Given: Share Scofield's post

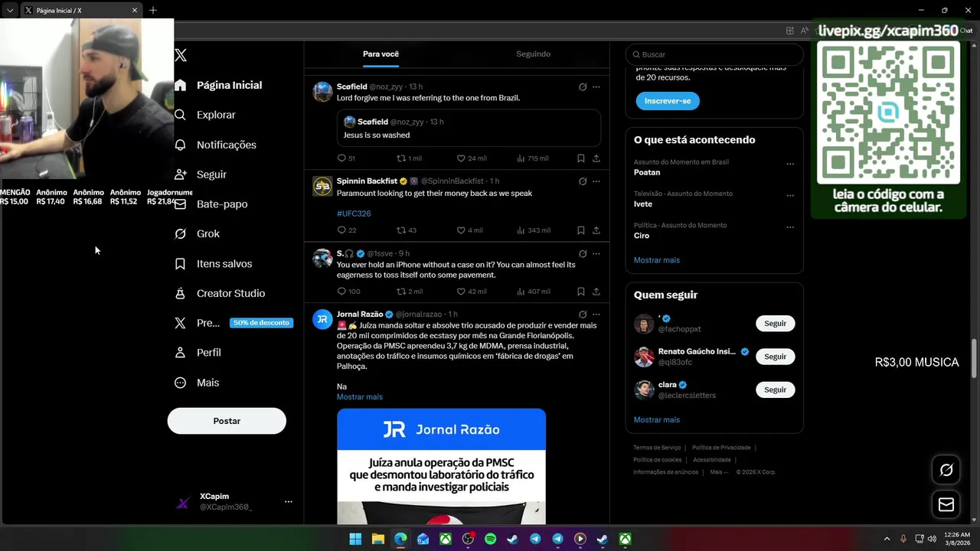Looking at the screenshot, I should coord(596,158).
